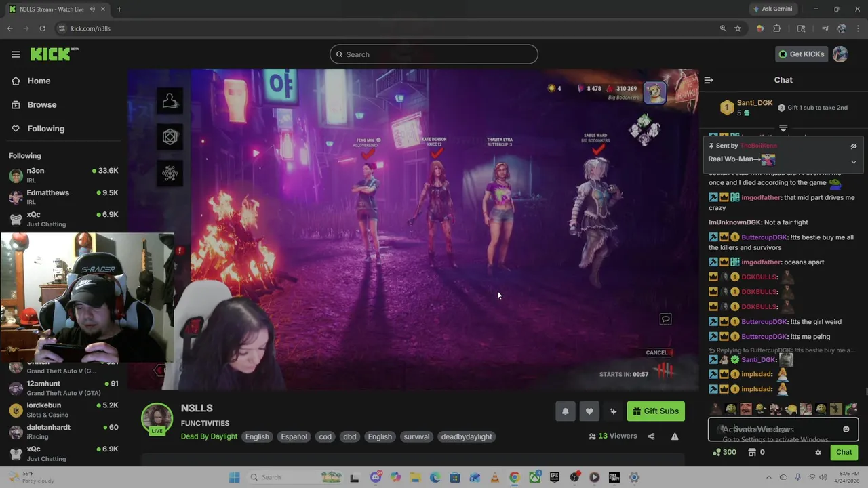Expand the gift leaderboard handle
Screen dimensions: 868x488
coord(783,127)
